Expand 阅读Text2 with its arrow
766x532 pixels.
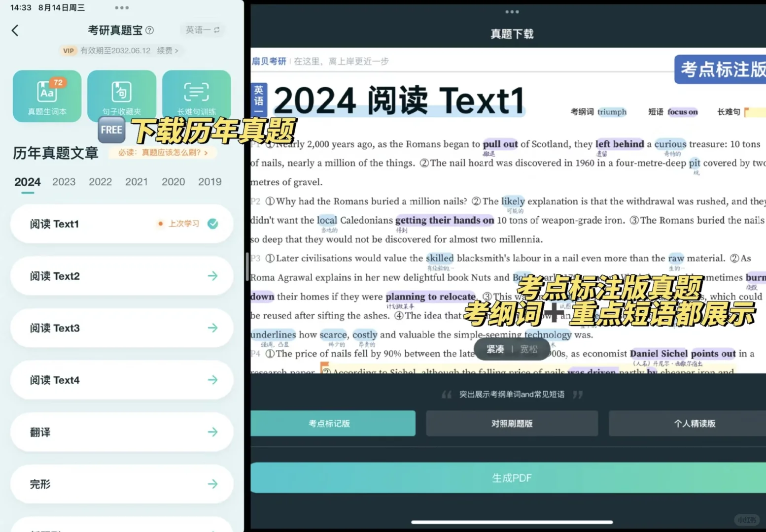[213, 276]
